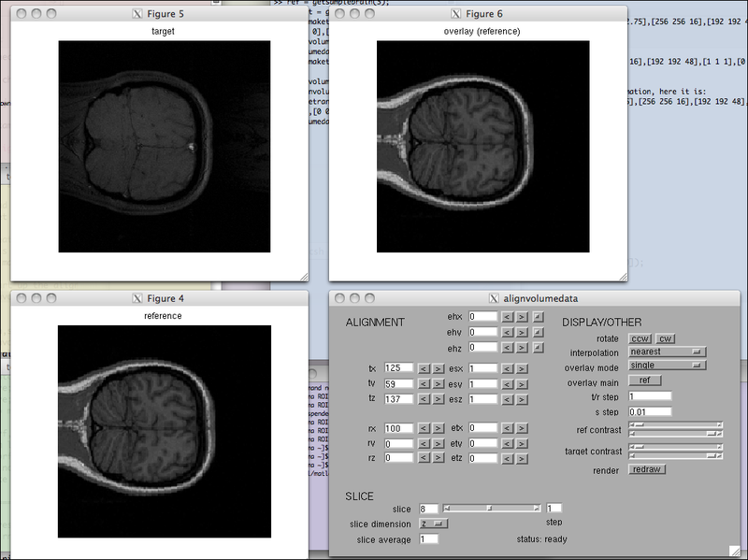Click the decrease arrow next to tx
Image resolution: width=748 pixels, height=560 pixels.
424,368
